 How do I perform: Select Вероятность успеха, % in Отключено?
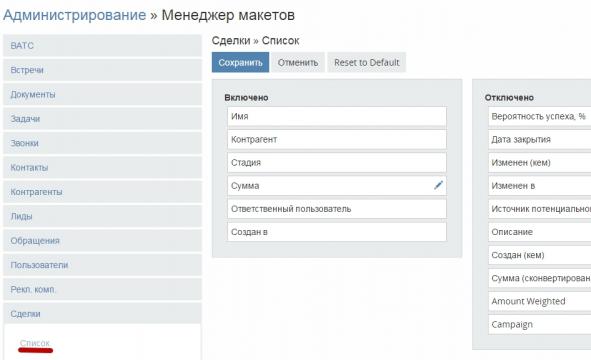coord(540,116)
